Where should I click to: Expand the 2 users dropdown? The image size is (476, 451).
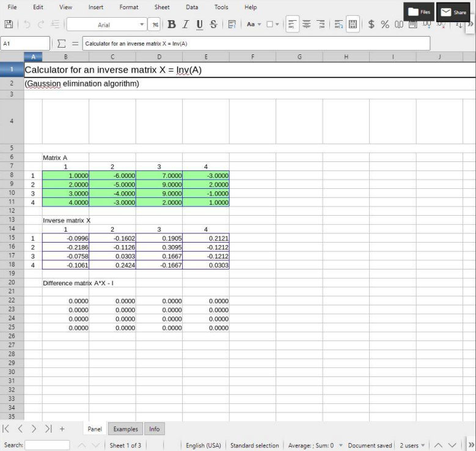423,446
